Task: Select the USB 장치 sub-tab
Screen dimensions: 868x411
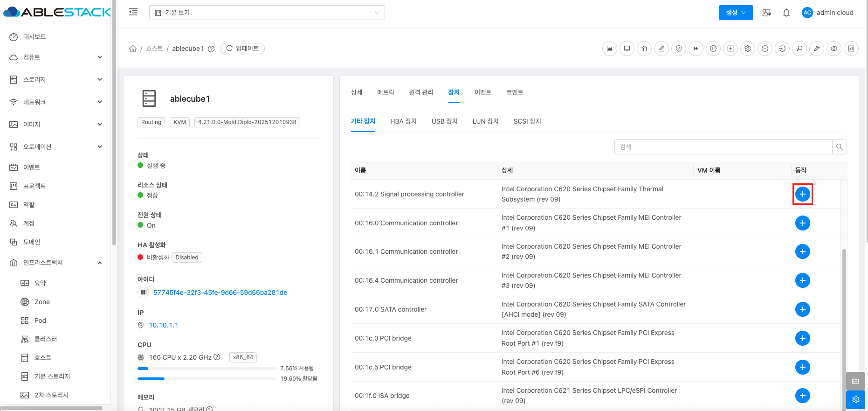Action: [444, 121]
